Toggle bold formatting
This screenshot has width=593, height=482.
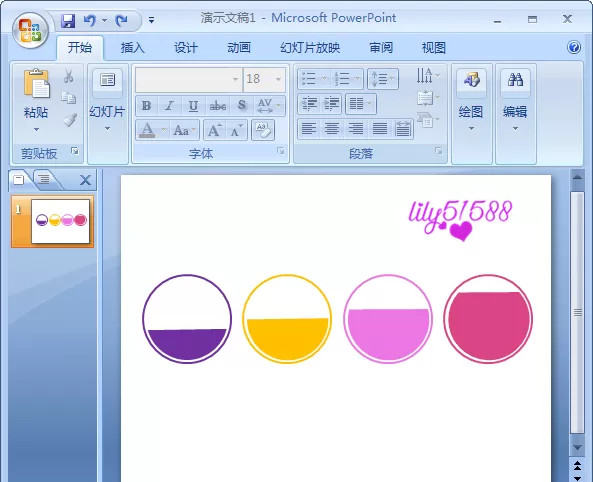tap(146, 106)
